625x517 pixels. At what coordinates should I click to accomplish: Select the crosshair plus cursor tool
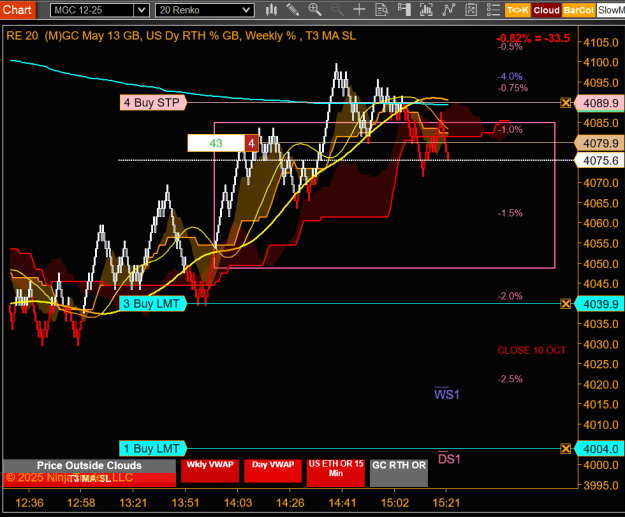(x=359, y=10)
